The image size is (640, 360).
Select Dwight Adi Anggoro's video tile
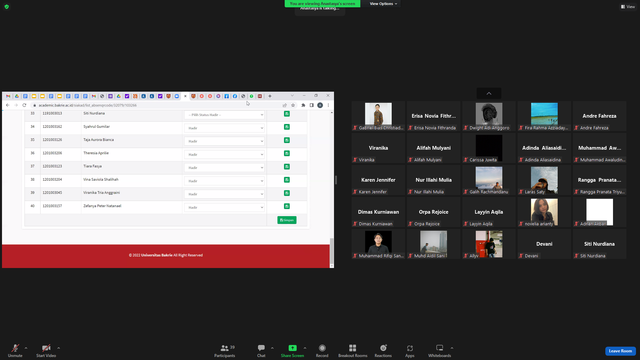(x=489, y=116)
